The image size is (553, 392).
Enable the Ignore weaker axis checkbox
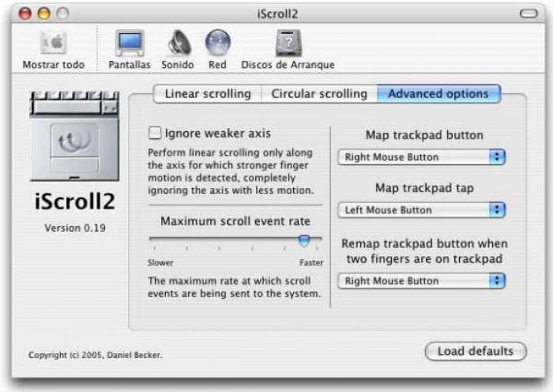pyautogui.click(x=155, y=133)
